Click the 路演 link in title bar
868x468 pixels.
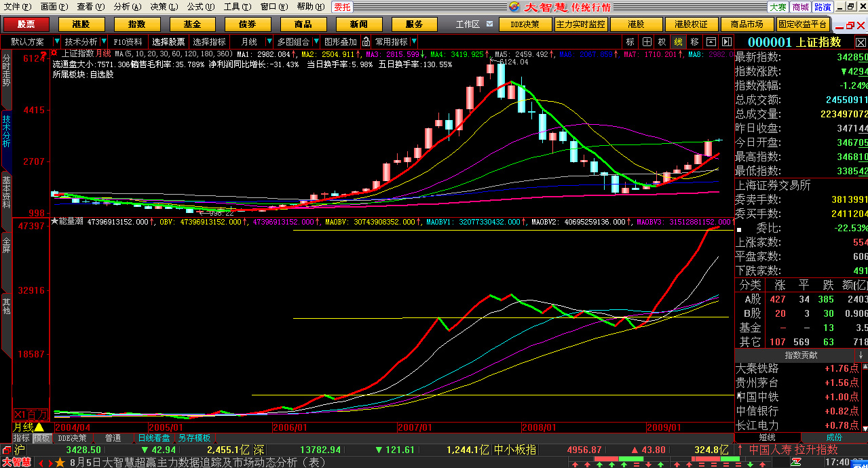tap(823, 7)
